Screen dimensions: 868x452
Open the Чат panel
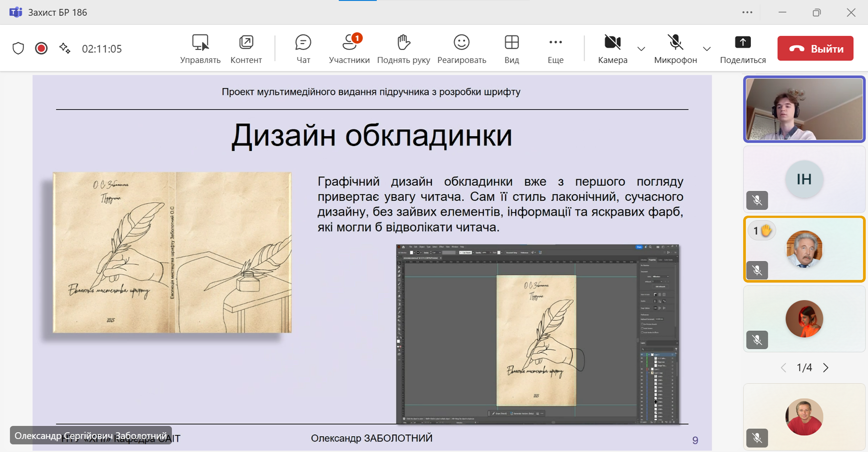point(303,48)
